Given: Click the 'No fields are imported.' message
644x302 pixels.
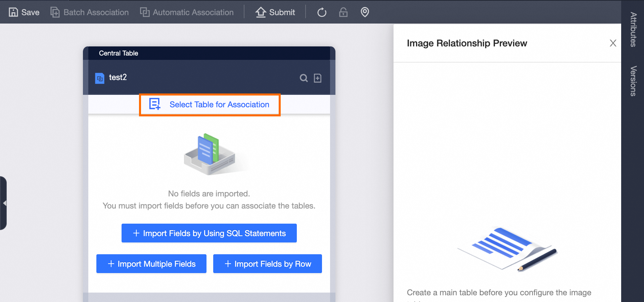Looking at the screenshot, I should [x=209, y=194].
